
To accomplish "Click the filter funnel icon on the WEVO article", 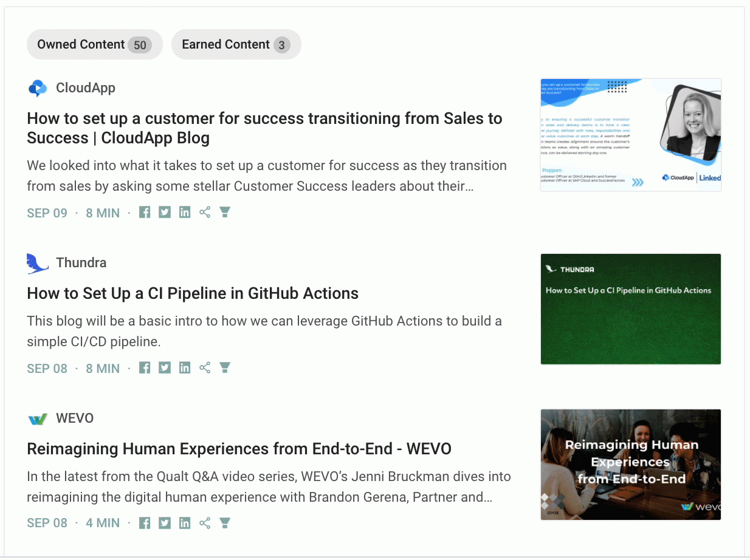I will point(225,522).
